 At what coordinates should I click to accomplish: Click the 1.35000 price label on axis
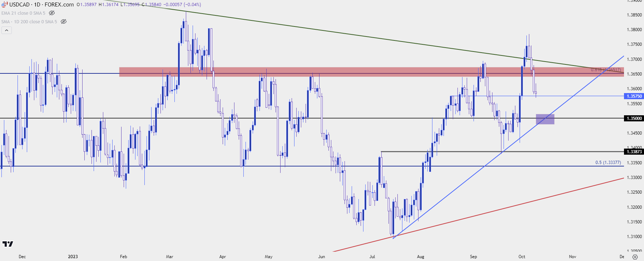[x=634, y=118]
